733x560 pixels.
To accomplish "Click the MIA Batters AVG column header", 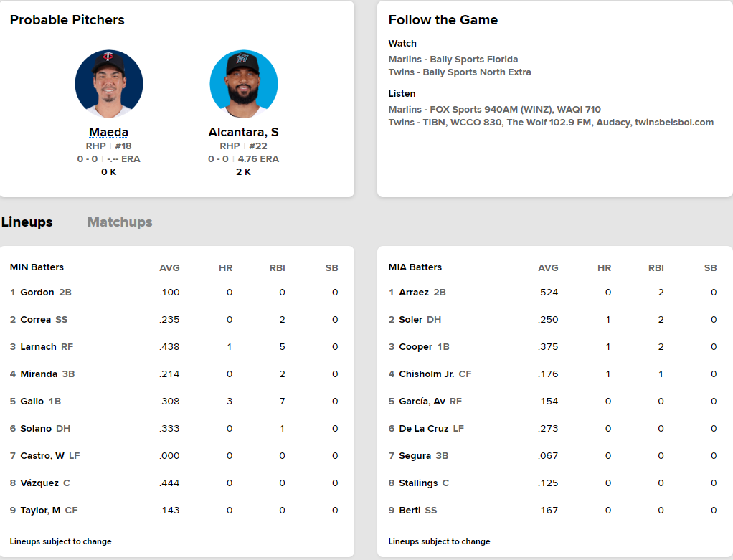I will [x=548, y=268].
